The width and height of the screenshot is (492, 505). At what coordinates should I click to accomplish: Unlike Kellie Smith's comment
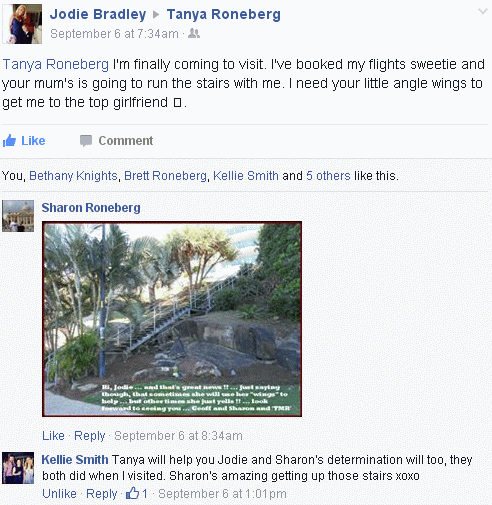point(59,494)
